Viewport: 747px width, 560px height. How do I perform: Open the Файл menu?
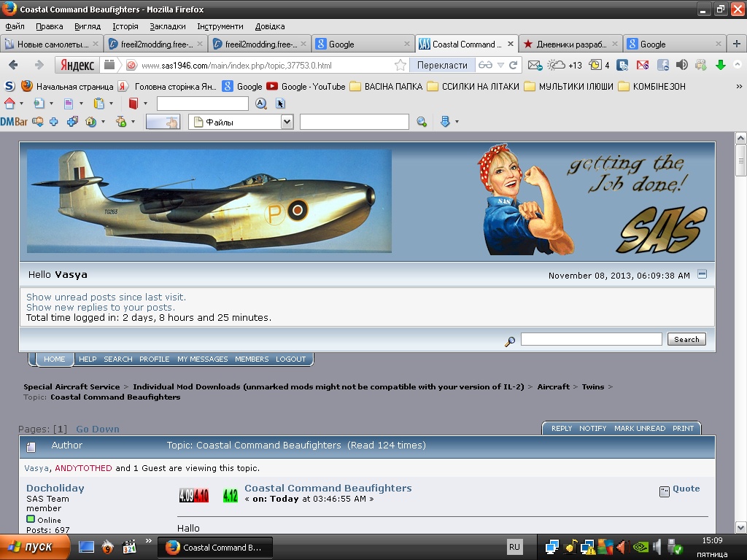[15, 26]
